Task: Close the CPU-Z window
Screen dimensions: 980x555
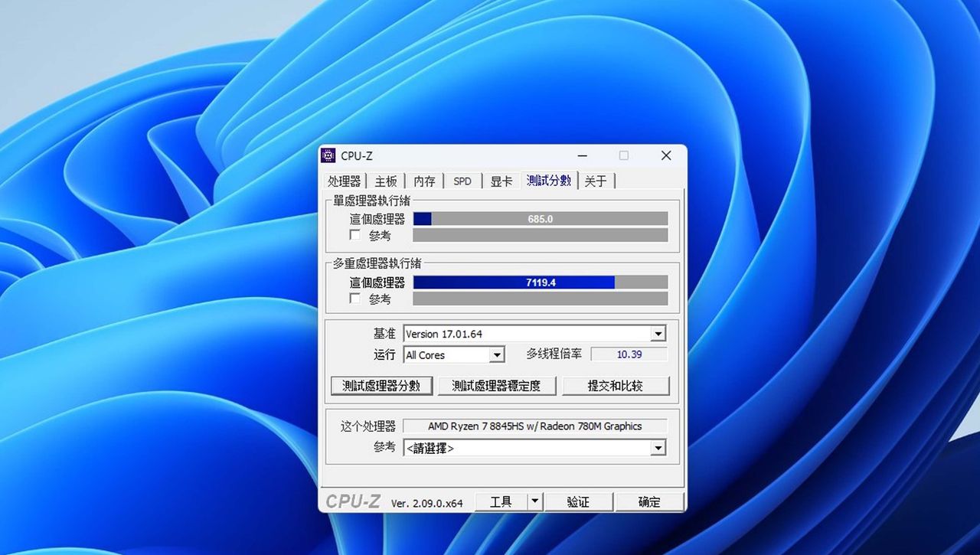Action: [x=666, y=155]
